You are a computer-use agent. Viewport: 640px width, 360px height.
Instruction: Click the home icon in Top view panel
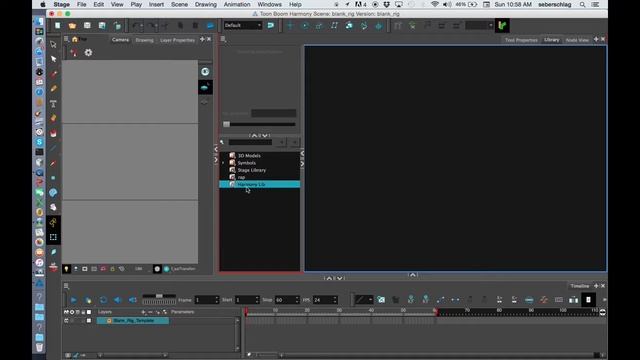75,40
